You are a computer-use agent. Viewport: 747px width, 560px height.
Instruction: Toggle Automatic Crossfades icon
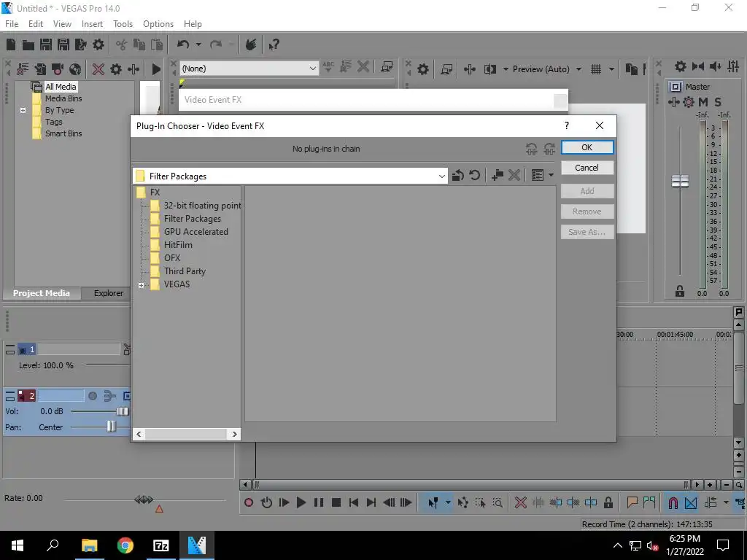691,502
